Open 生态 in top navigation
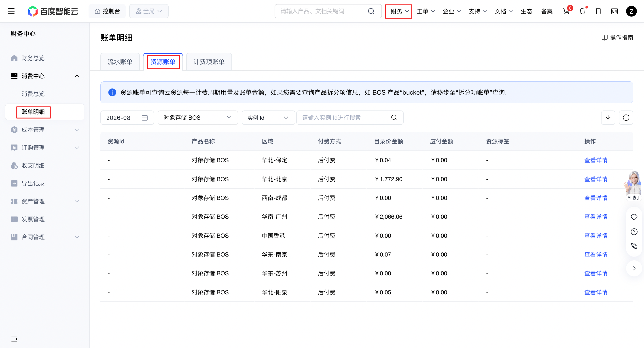 (x=526, y=11)
